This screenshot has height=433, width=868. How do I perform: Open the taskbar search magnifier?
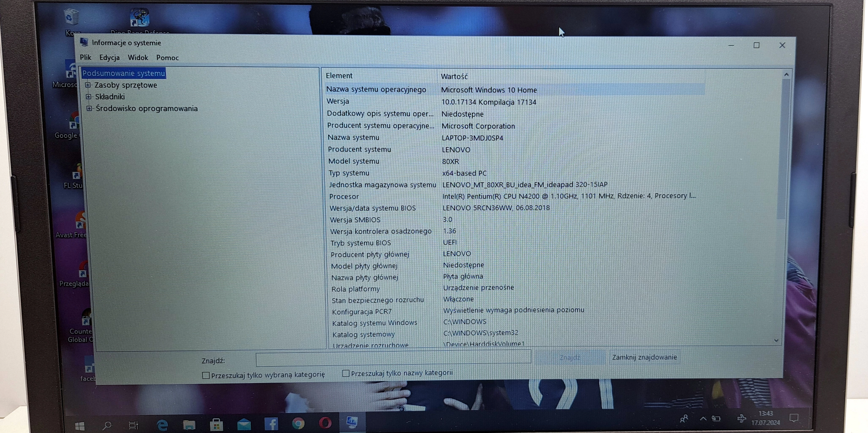point(107,426)
